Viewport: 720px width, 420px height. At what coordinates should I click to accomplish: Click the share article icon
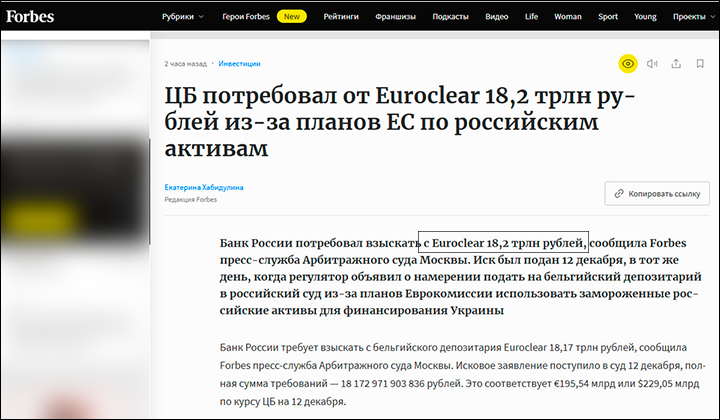pos(676,63)
